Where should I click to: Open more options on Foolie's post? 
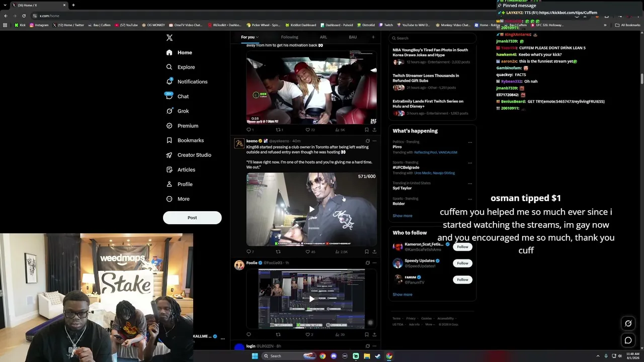tap(374, 262)
